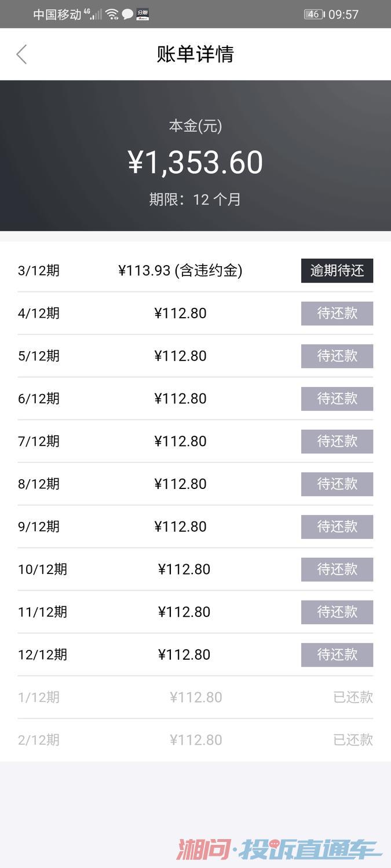Tap the 已还款 status for 1/12期
The width and height of the screenshot is (391, 868).
tap(353, 697)
